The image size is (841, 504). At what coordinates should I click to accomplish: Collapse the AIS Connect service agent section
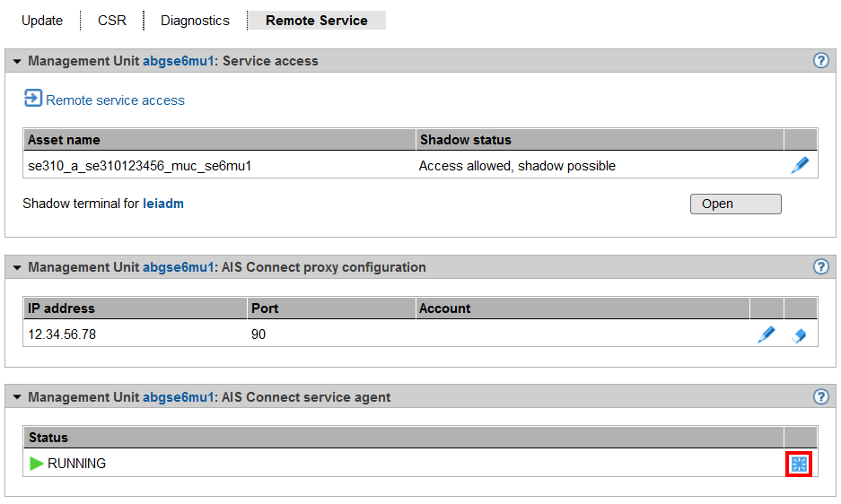click(x=17, y=397)
